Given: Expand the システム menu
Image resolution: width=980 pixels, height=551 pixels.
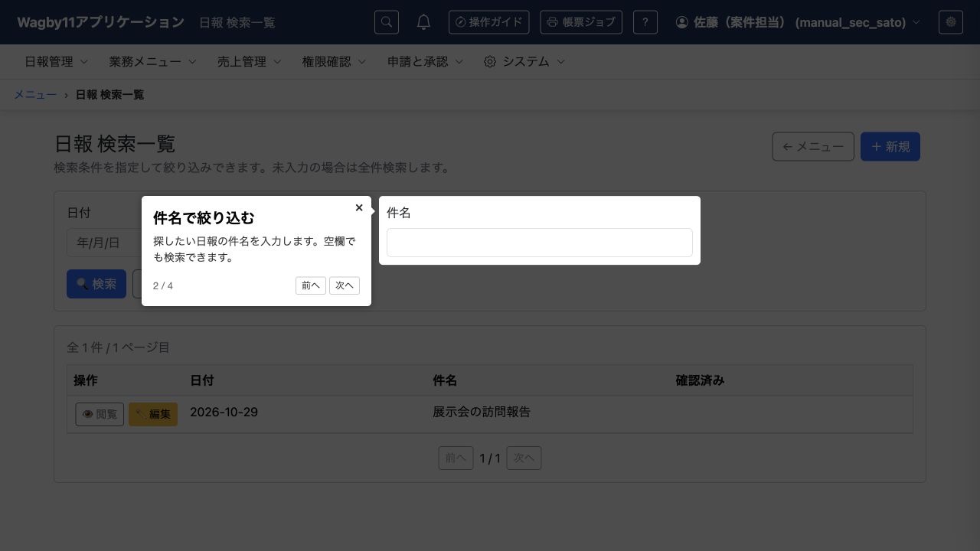Looking at the screenshot, I should click(524, 62).
